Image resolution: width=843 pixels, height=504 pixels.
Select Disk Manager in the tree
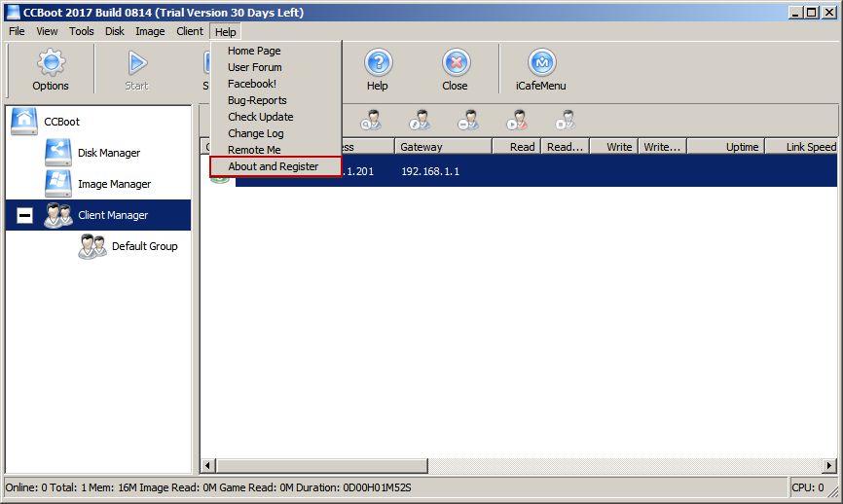[x=109, y=153]
